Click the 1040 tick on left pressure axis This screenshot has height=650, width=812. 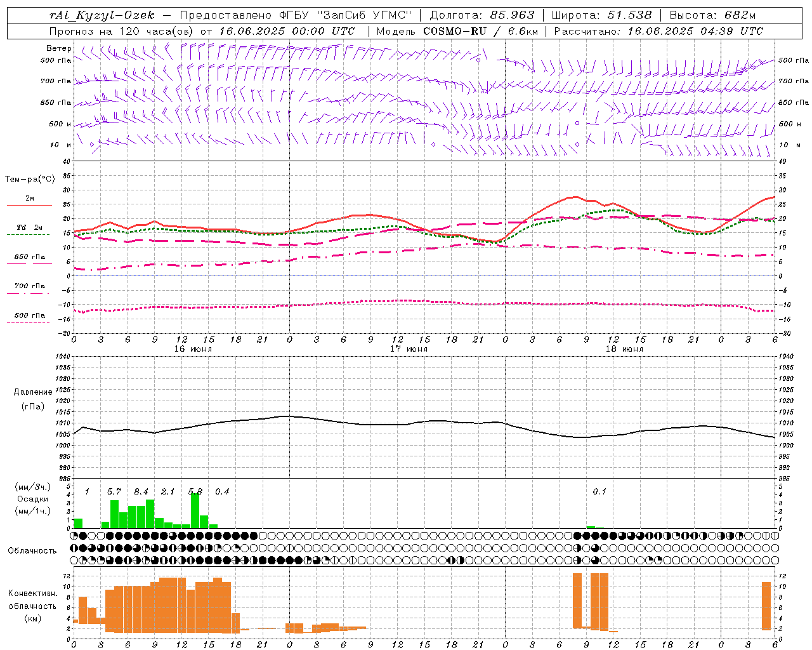click(x=62, y=357)
